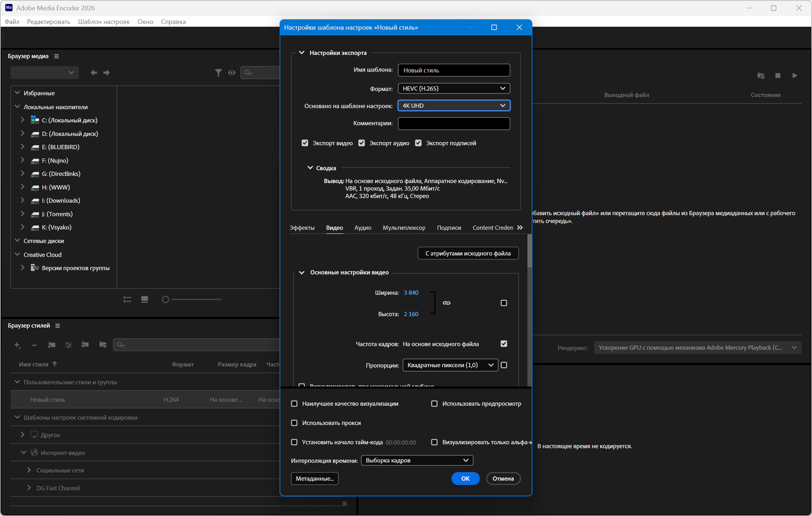Click the new preset group folder icon
Screen dimensions: 812x516
click(51, 345)
